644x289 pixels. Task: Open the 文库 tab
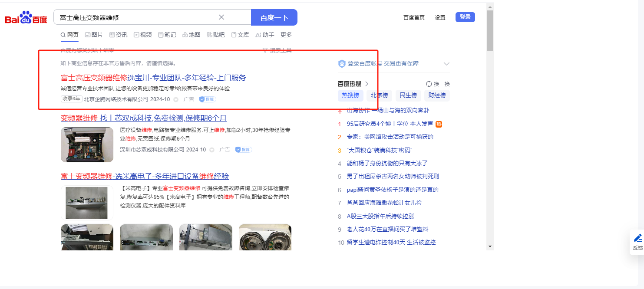coord(240,35)
